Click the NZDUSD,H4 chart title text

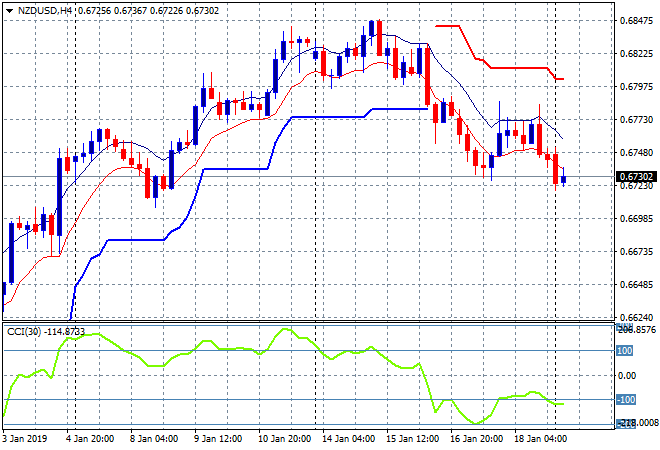tap(45, 11)
